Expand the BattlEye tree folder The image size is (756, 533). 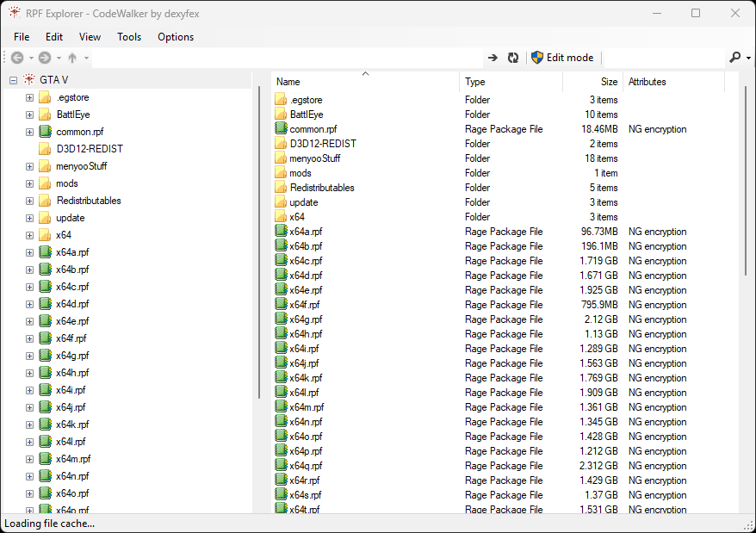tap(29, 115)
